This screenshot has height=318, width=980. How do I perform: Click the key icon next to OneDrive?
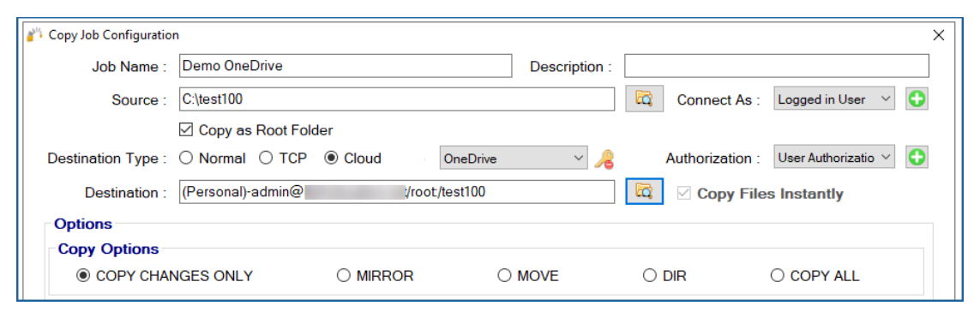pos(604,159)
